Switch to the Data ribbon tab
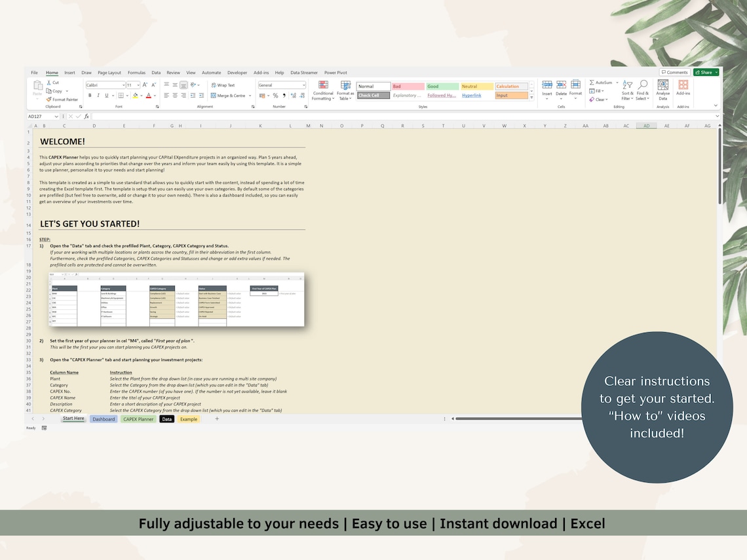This screenshot has height=560, width=747. coord(157,73)
